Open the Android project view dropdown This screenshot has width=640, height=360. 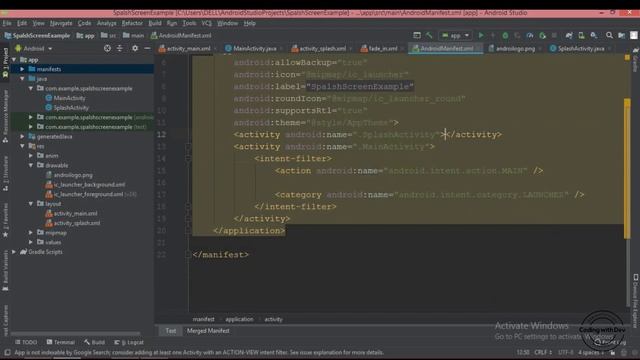(33, 49)
